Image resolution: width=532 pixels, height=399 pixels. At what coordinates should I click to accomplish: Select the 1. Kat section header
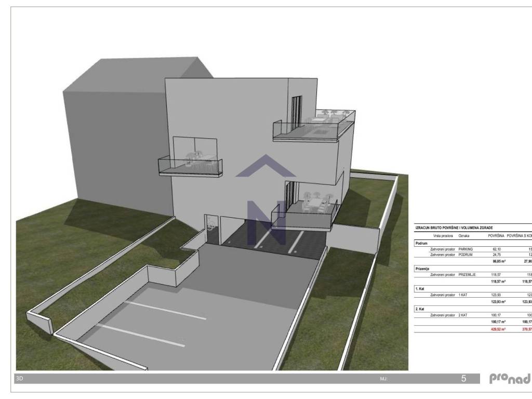coord(420,288)
